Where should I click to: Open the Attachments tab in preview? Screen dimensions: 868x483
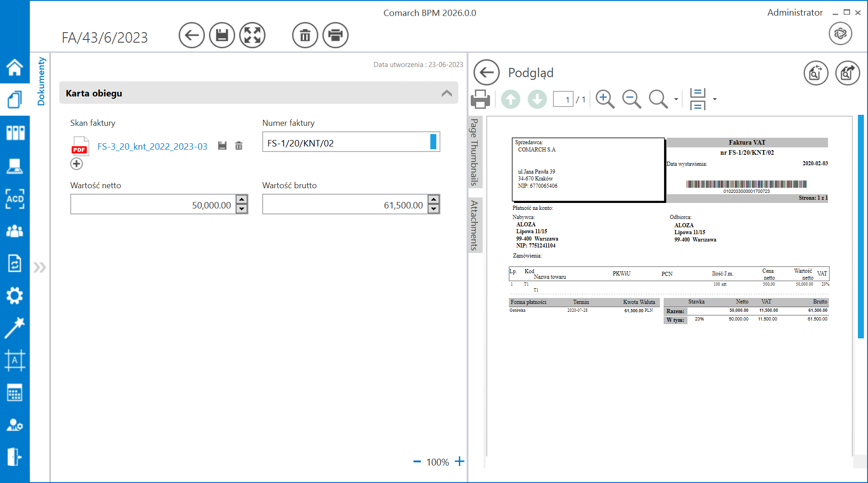[x=474, y=225]
